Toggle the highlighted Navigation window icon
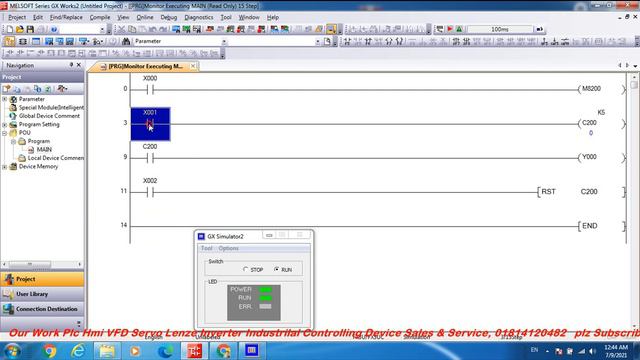The image size is (640, 360). pyautogui.click(x=9, y=41)
